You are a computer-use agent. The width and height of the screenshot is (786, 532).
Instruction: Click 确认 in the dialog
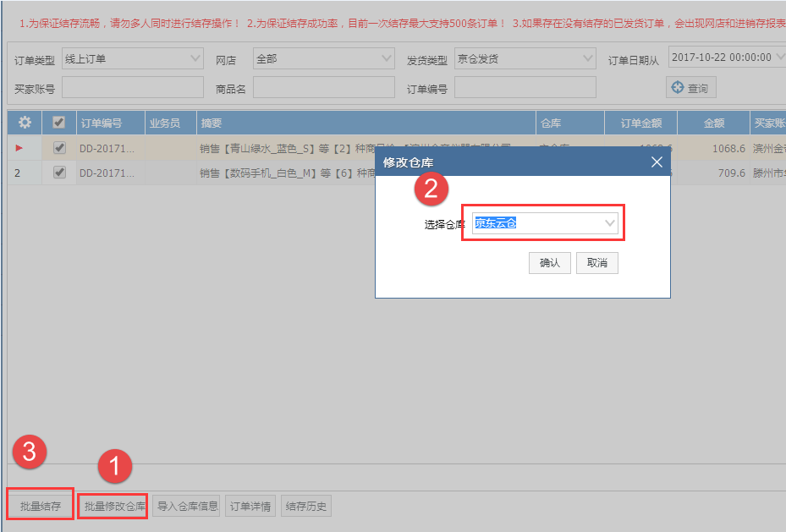coord(549,263)
